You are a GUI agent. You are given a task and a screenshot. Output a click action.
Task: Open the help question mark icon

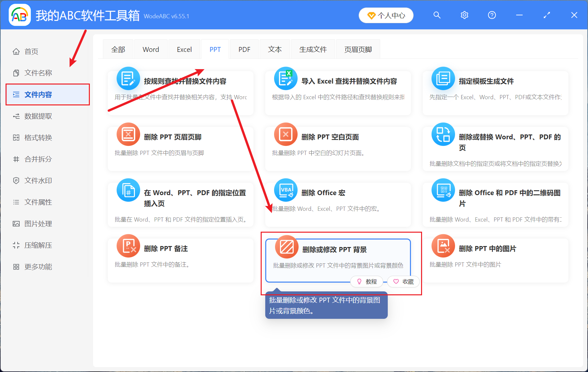(x=492, y=15)
